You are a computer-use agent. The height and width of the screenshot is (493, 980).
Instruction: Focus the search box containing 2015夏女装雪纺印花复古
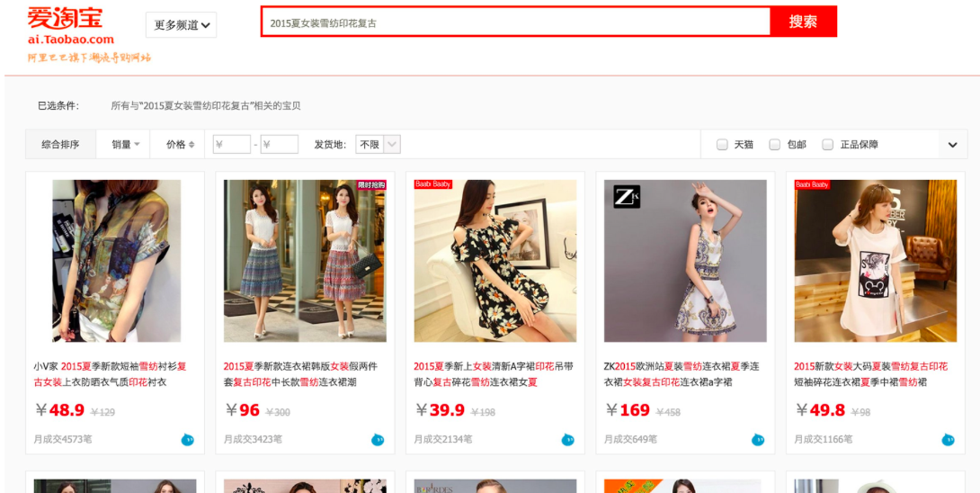point(516,22)
